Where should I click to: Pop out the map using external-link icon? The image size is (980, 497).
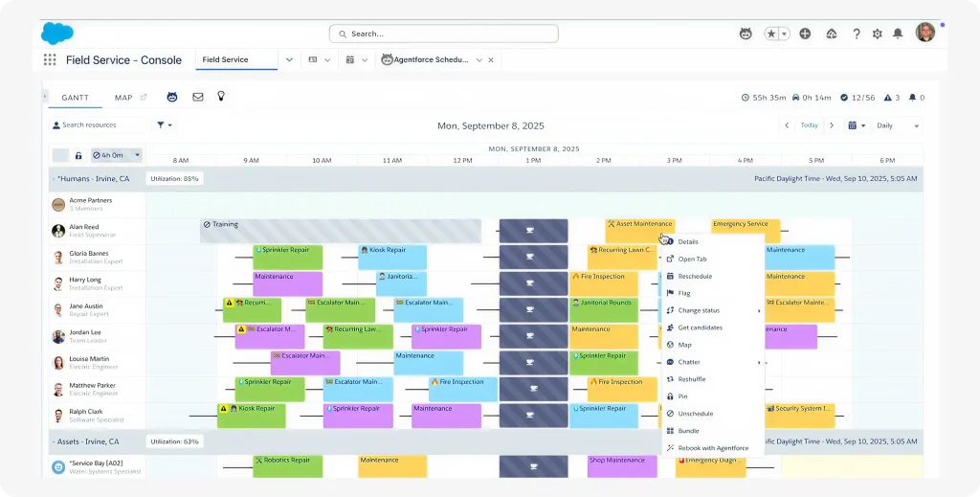click(144, 98)
